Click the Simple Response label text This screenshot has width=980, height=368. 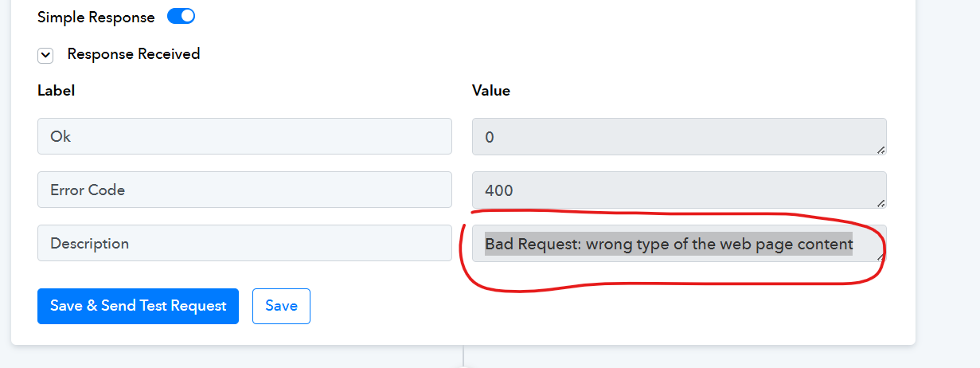click(x=96, y=17)
